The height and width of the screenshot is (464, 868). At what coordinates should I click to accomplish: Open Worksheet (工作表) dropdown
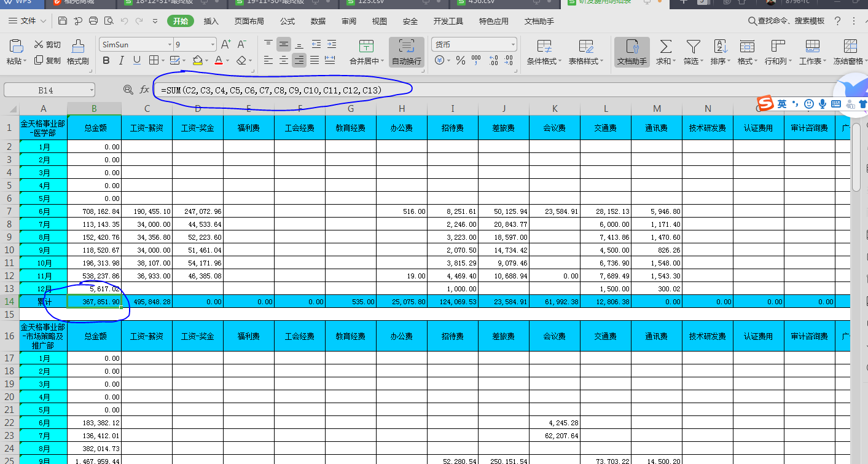click(x=812, y=52)
